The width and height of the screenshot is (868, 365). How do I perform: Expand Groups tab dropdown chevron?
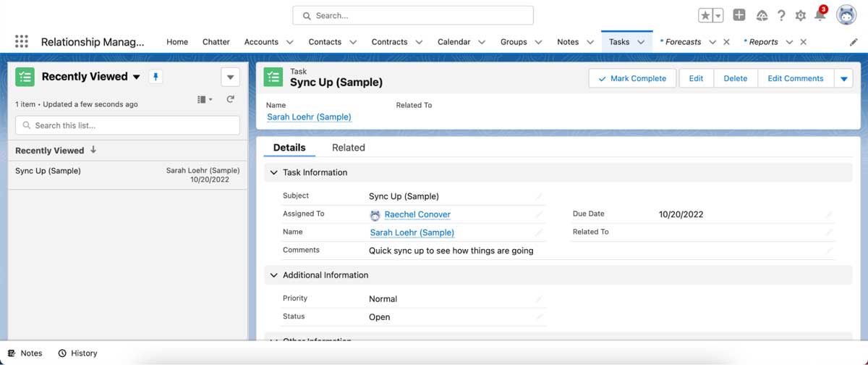(538, 42)
